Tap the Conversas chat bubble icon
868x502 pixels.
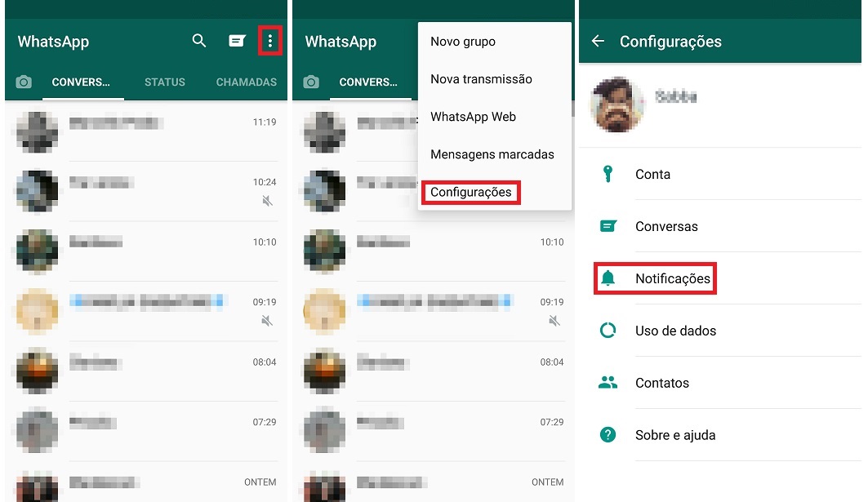608,226
